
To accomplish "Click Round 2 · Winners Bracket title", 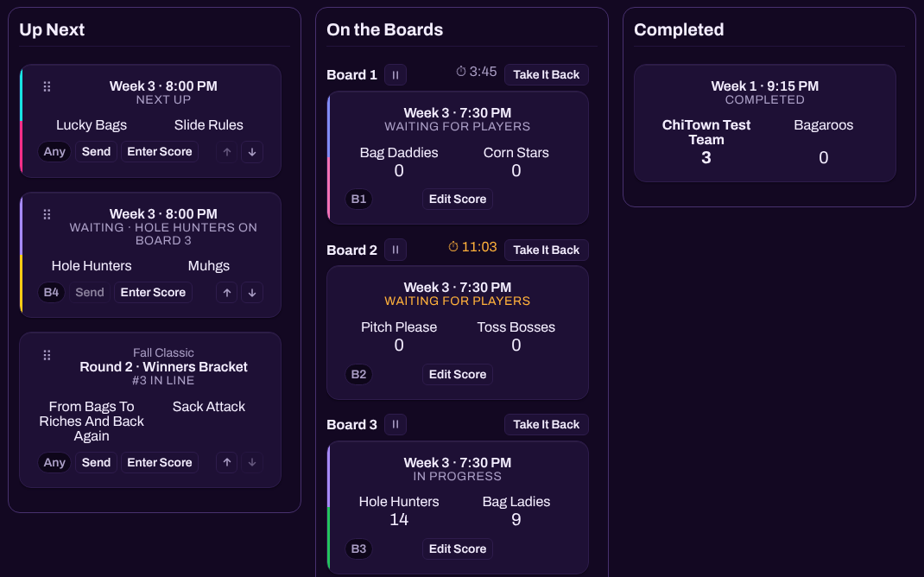I will (163, 367).
